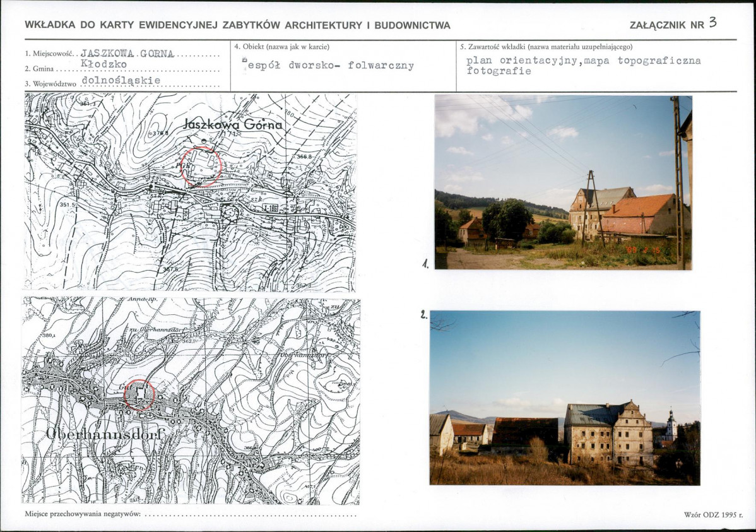The height and width of the screenshot is (532, 756).
Task: Click the Zawartość wkładki field text
Action: (583, 66)
